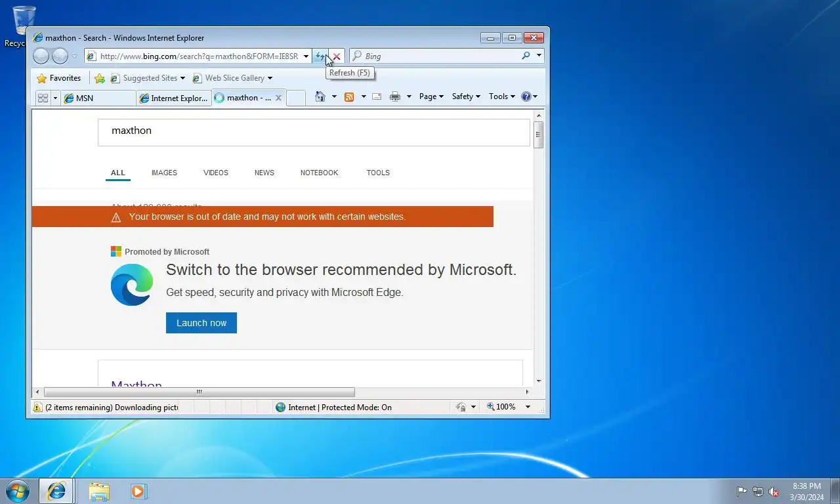Open Windows Explorer from taskbar
The width and height of the screenshot is (840, 504).
[99, 491]
